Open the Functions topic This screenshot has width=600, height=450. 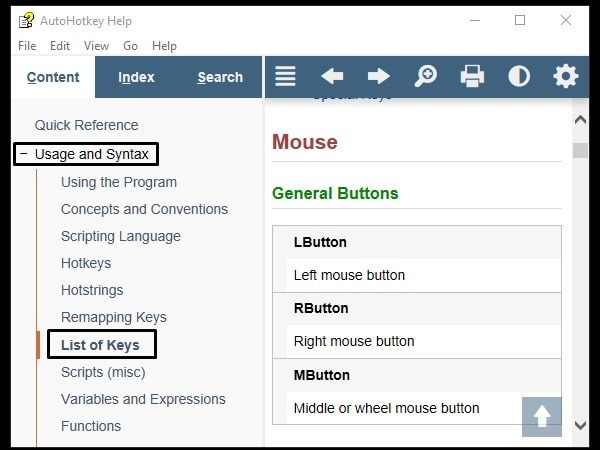(x=91, y=426)
